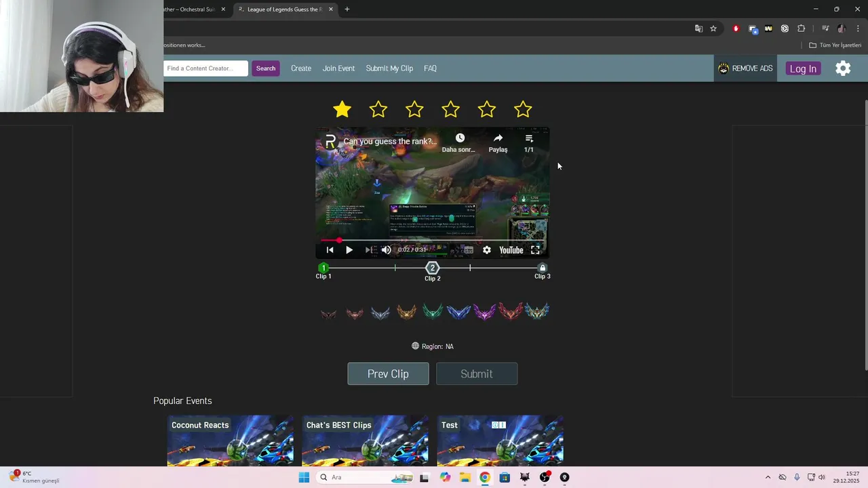Rate clip with the fourth star
This screenshot has width=868, height=488.
click(x=450, y=109)
